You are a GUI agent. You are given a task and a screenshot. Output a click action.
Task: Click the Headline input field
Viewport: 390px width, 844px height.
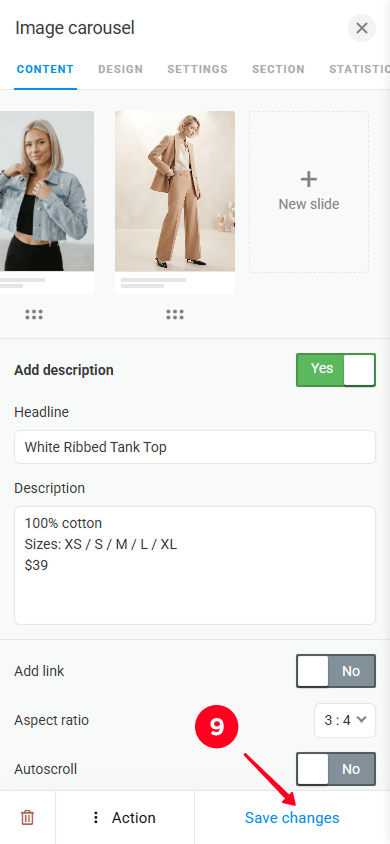[x=195, y=447]
